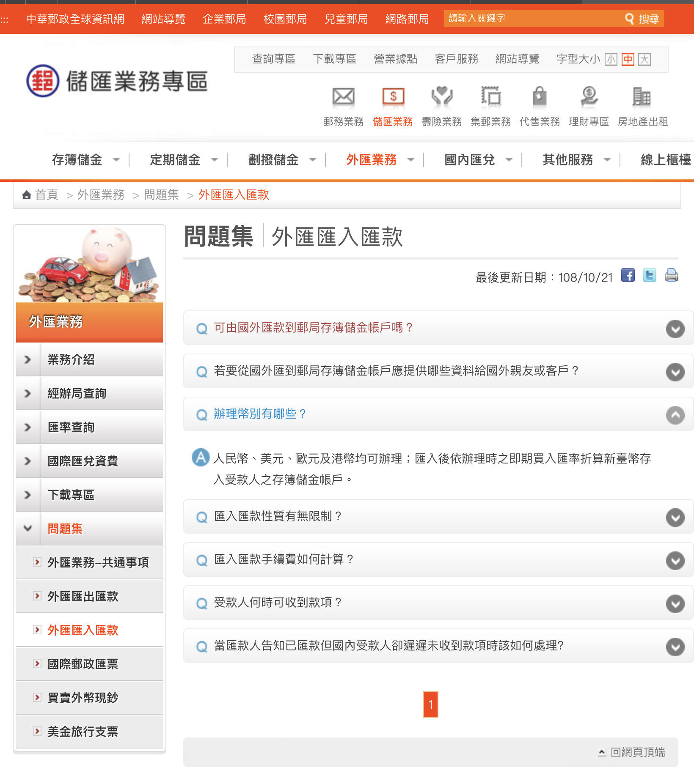Open 線上櫃檯 main menu item
Viewport: 694px width, 784px height.
coord(666,160)
